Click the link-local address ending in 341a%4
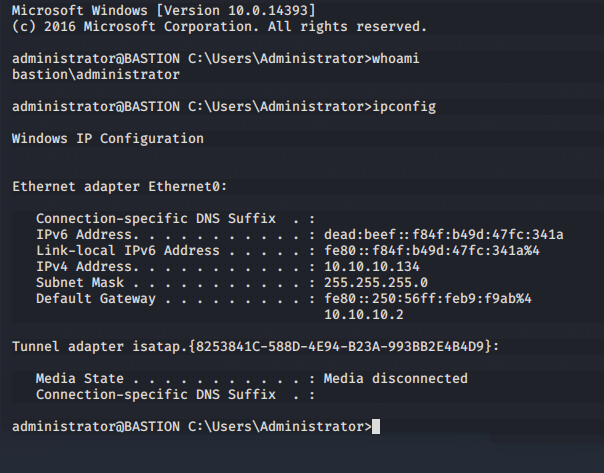Viewport: 604px width, 473px height. pos(431,250)
